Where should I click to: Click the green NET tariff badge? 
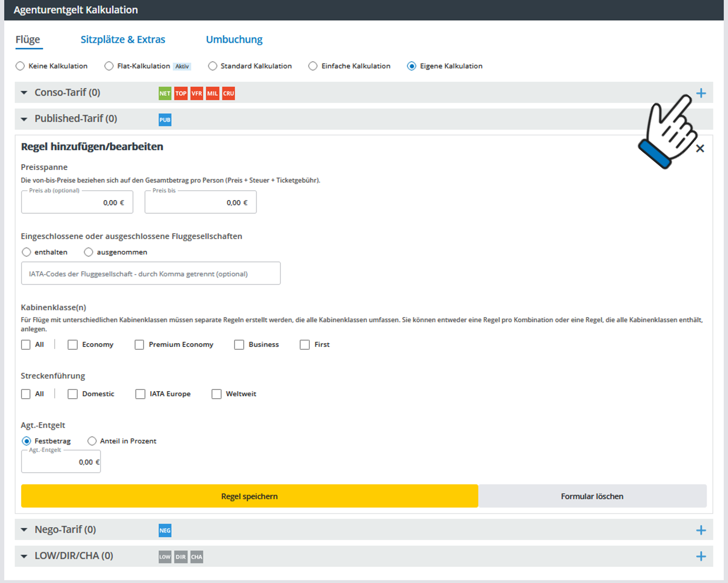click(165, 94)
